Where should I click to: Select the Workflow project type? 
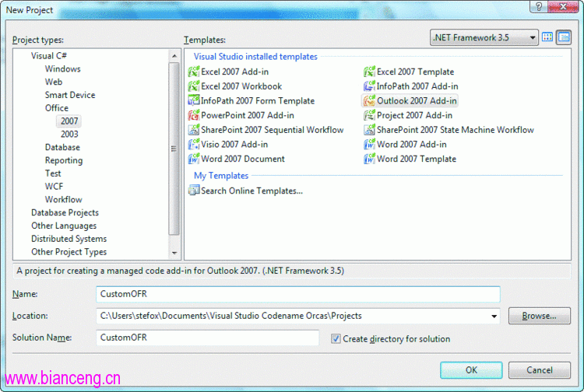[63, 199]
